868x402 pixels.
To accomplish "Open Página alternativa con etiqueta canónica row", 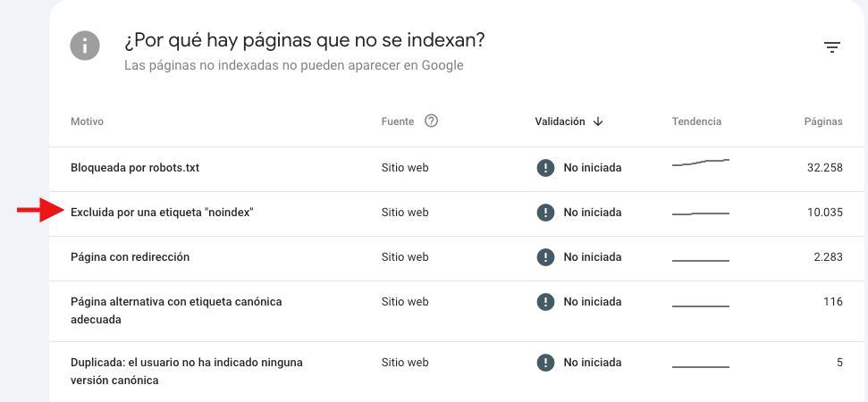I will 456,311.
